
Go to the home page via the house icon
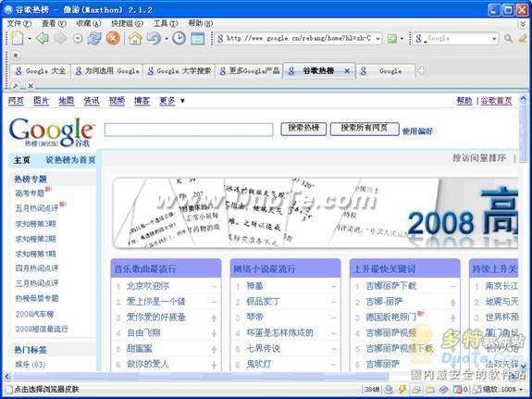pyautogui.click(x=135, y=38)
